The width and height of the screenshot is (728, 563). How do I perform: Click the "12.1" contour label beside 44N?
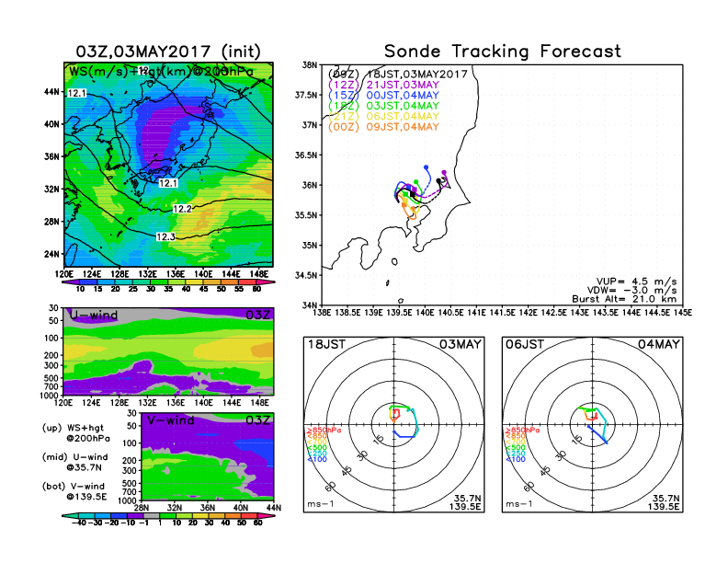tap(77, 93)
